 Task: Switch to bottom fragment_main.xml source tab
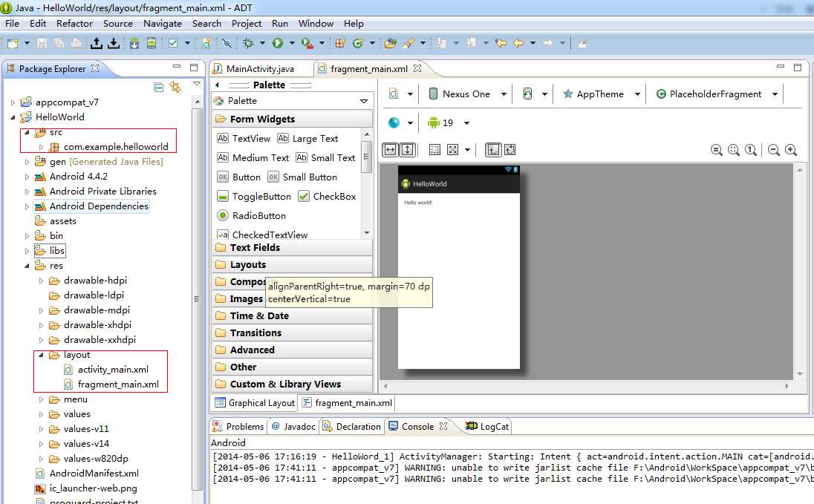pos(348,403)
